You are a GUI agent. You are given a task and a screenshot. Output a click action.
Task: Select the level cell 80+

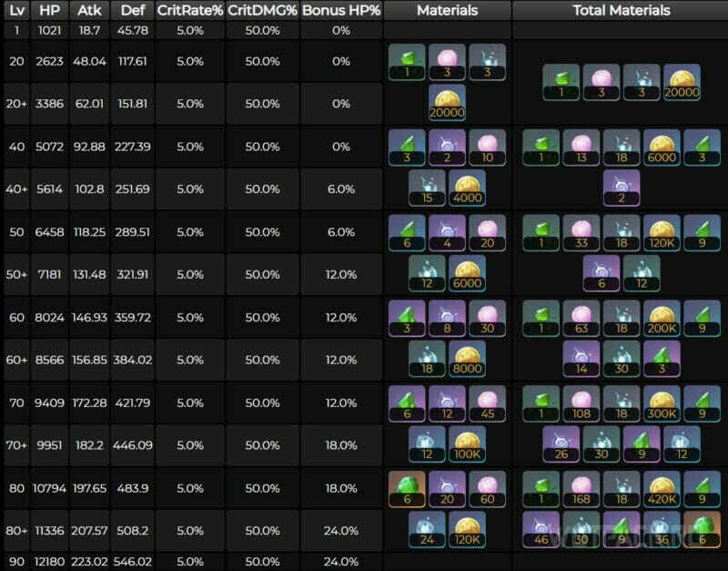(16, 531)
